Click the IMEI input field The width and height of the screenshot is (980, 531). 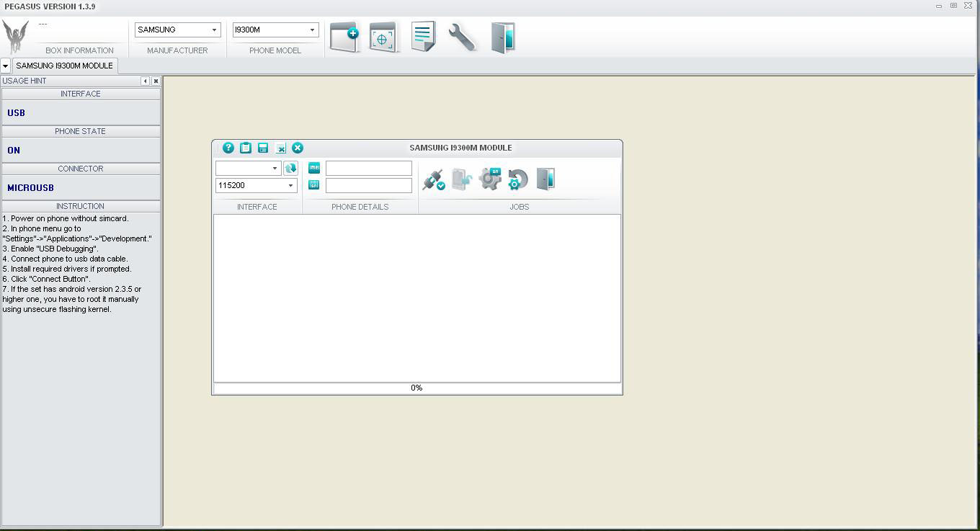[369, 168]
